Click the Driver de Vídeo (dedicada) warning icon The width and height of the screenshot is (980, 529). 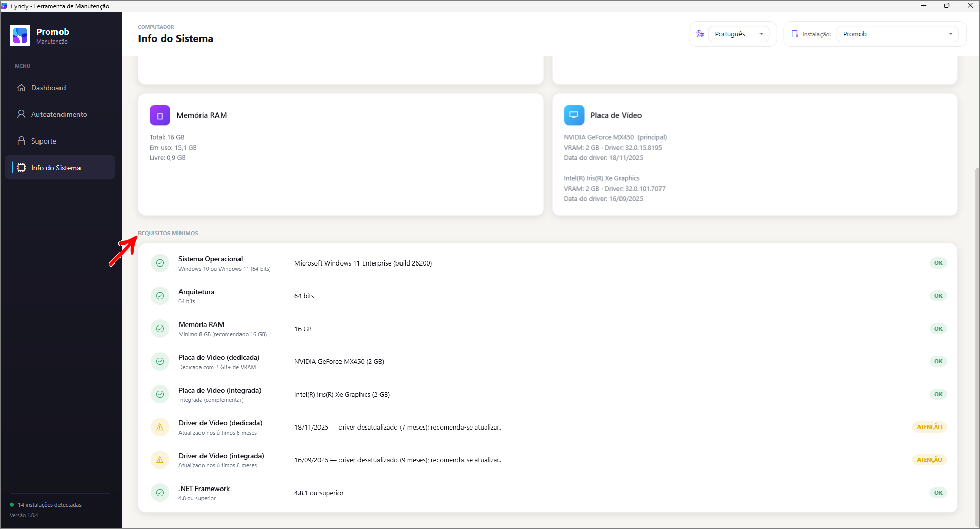pyautogui.click(x=160, y=427)
